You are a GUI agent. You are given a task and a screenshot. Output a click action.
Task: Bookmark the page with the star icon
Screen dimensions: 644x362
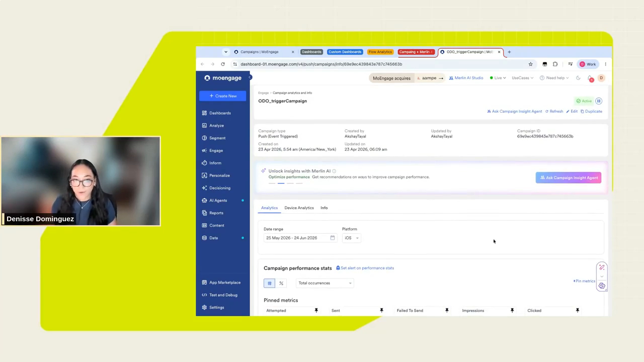530,64
